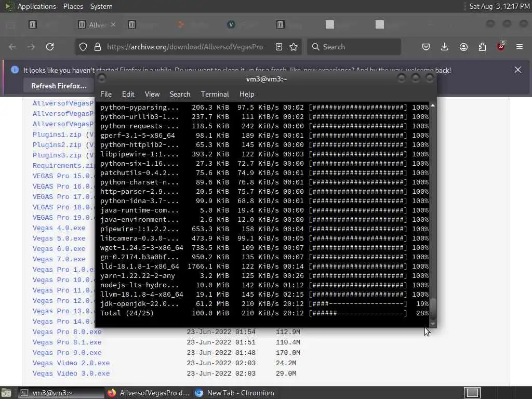The image size is (532, 399).
Task: Open Vegas 5.0.exe download link
Action: tap(59, 238)
